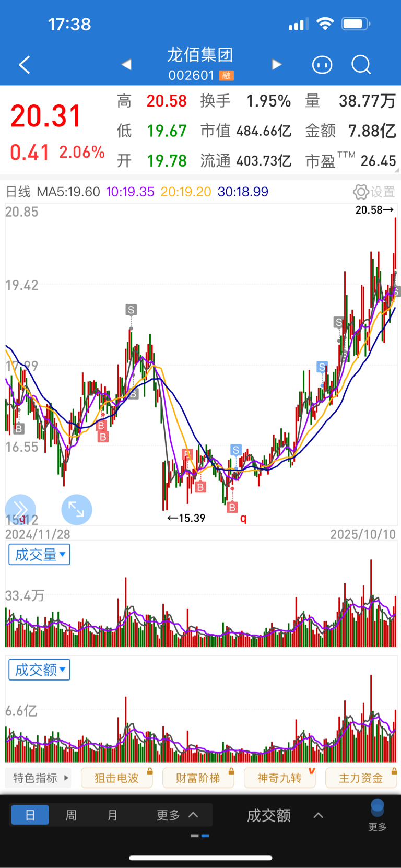Image resolution: width=401 pixels, height=868 pixels.
Task: Tap the orange MA 20:19.20 label
Action: (186, 192)
